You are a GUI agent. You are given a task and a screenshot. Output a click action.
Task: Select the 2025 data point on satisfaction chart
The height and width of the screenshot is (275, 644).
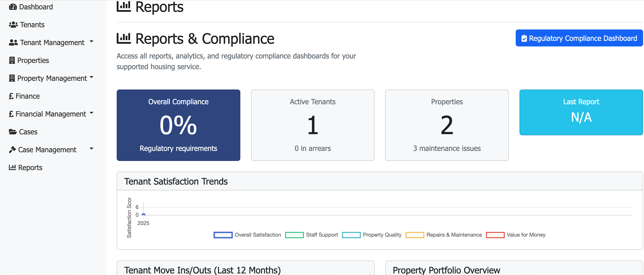pos(143,215)
